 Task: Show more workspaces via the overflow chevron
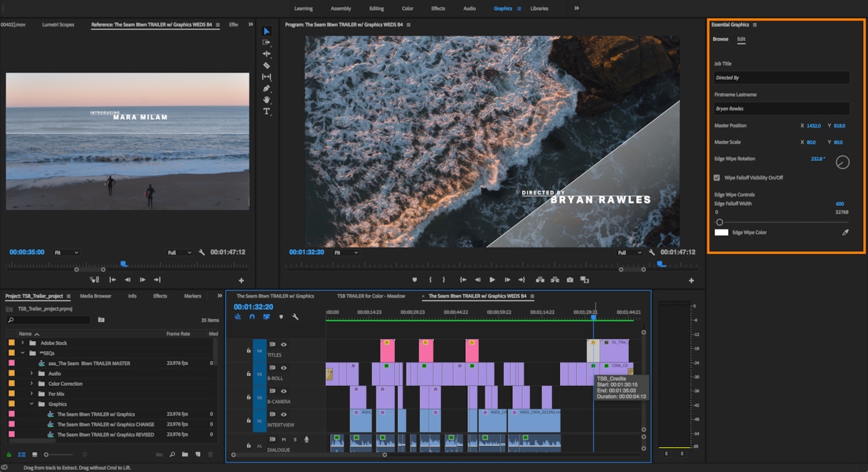576,9
